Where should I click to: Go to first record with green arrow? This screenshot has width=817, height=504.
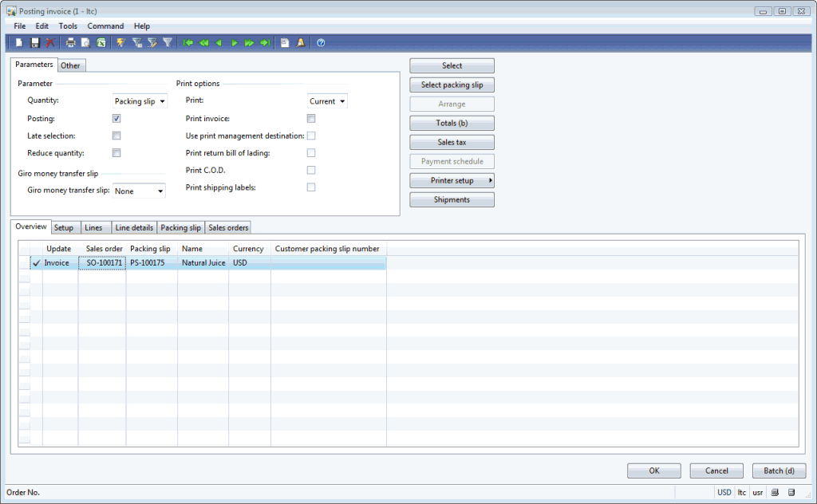coord(188,43)
